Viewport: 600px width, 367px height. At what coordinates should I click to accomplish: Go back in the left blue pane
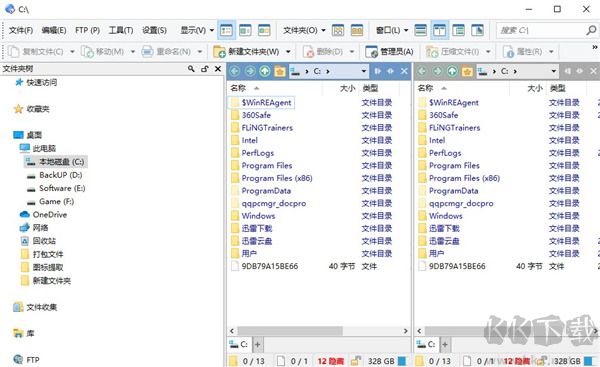pyautogui.click(x=235, y=71)
